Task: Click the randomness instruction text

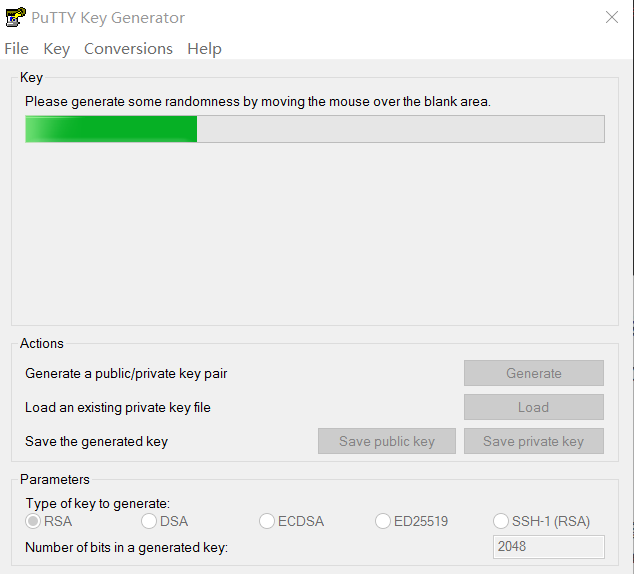Action: [258, 101]
